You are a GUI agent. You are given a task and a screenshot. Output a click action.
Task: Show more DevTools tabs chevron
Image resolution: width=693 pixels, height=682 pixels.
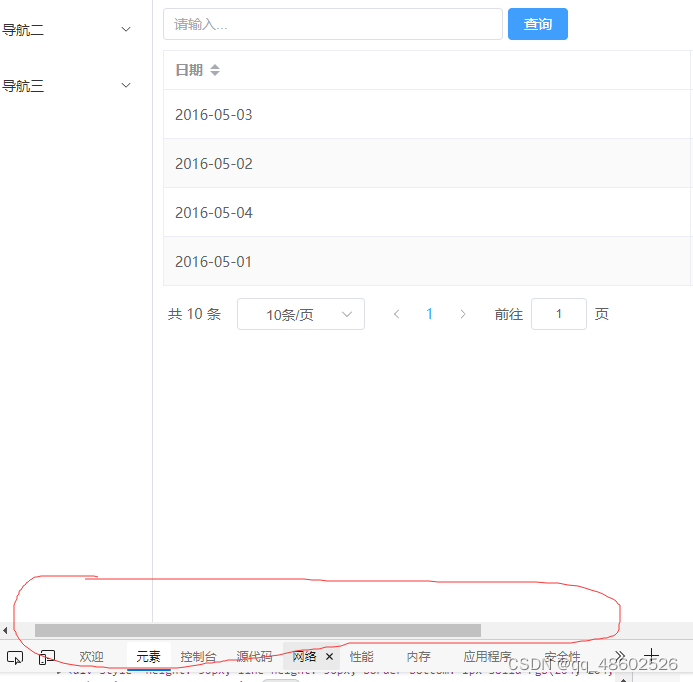coord(620,656)
